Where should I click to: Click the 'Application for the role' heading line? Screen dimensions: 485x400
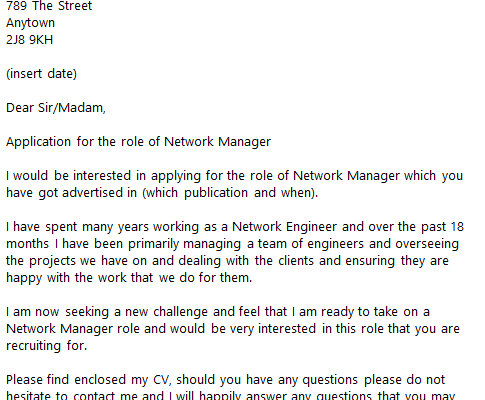tap(138, 142)
